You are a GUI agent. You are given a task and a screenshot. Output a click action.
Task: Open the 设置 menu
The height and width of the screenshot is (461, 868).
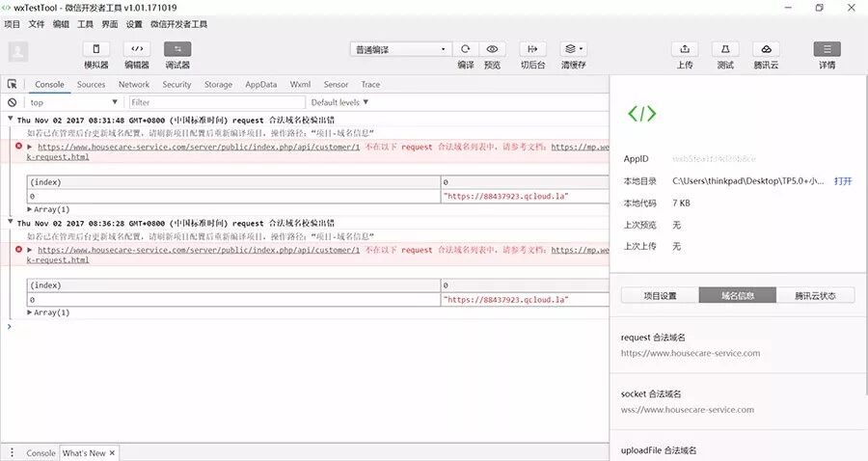134,24
